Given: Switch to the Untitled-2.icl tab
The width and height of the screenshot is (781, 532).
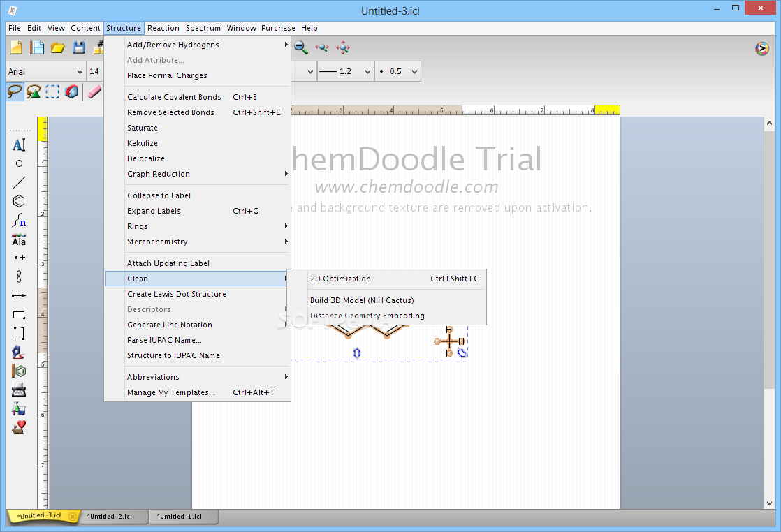Looking at the screenshot, I should coord(114,517).
